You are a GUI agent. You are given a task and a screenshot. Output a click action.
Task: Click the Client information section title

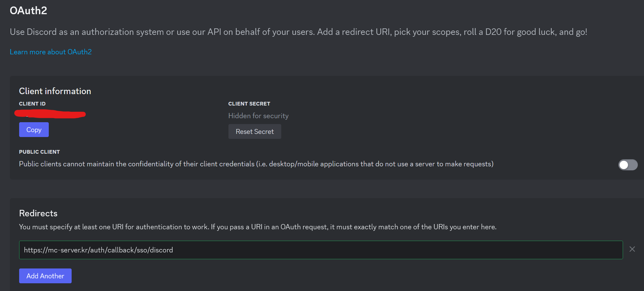coord(55,91)
